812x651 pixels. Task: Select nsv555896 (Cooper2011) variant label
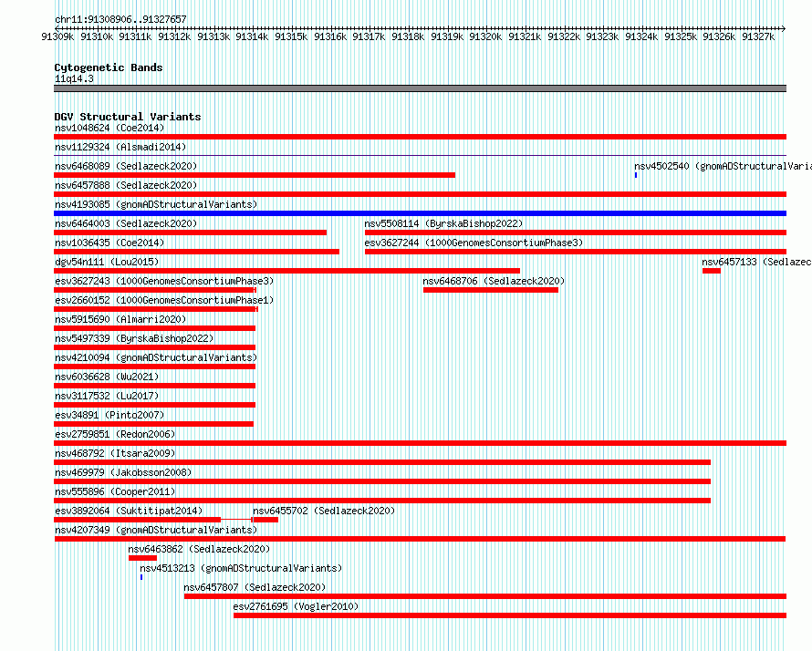(115, 491)
